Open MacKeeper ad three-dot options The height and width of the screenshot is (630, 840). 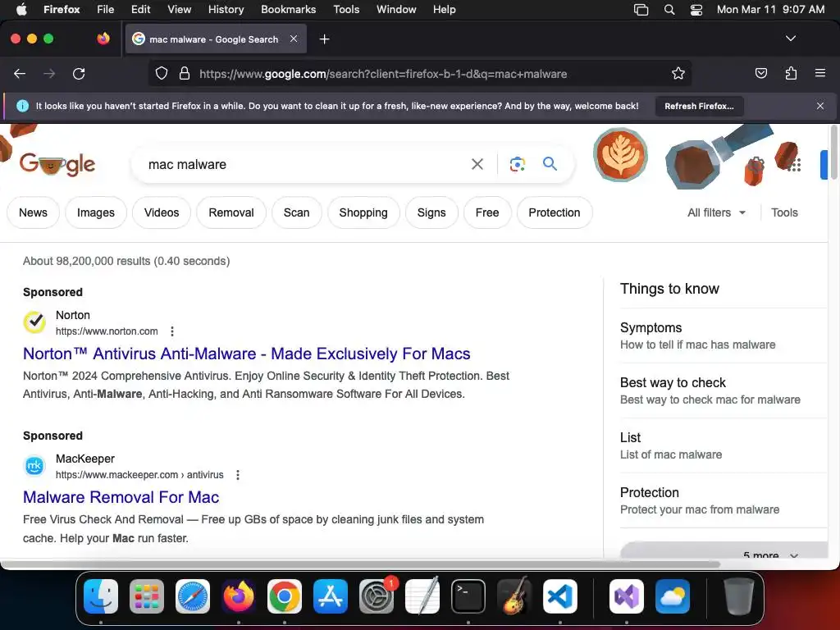click(x=238, y=475)
